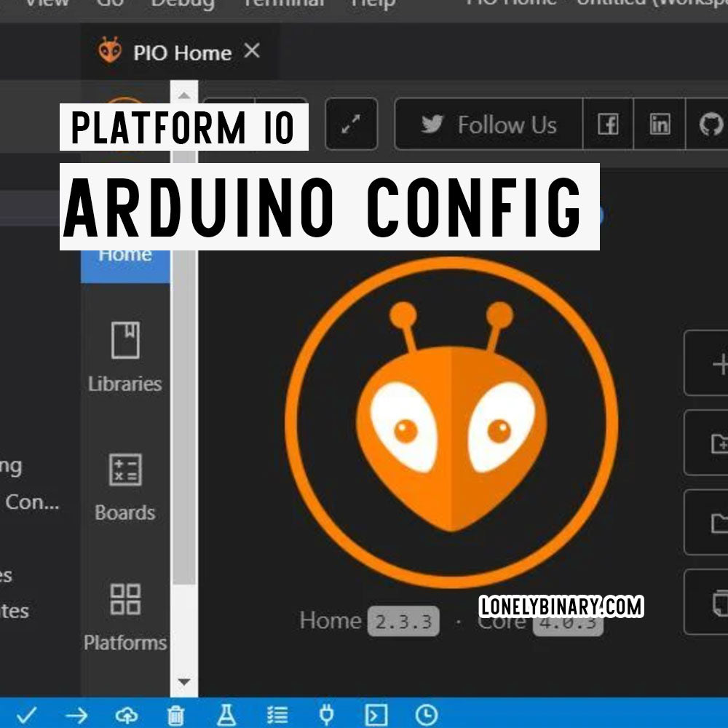The width and height of the screenshot is (728, 728).
Task: Click the PlatformIO Upload arrow icon
Action: click(x=76, y=715)
